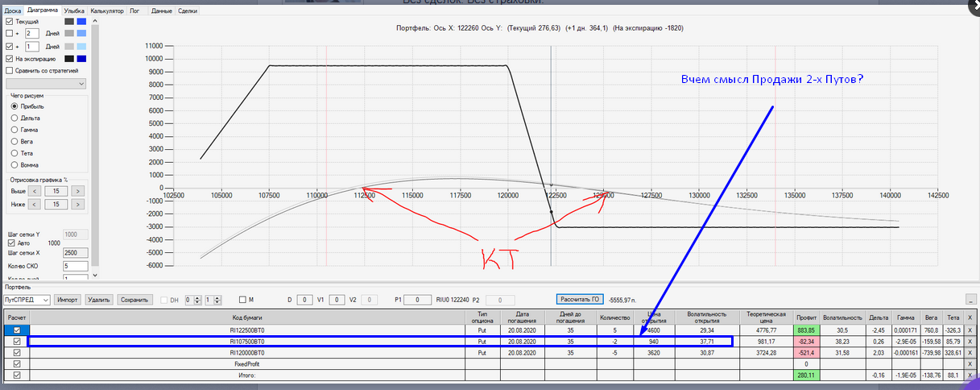Click the V1 value input field
The height and width of the screenshot is (390, 980).
[x=337, y=300]
